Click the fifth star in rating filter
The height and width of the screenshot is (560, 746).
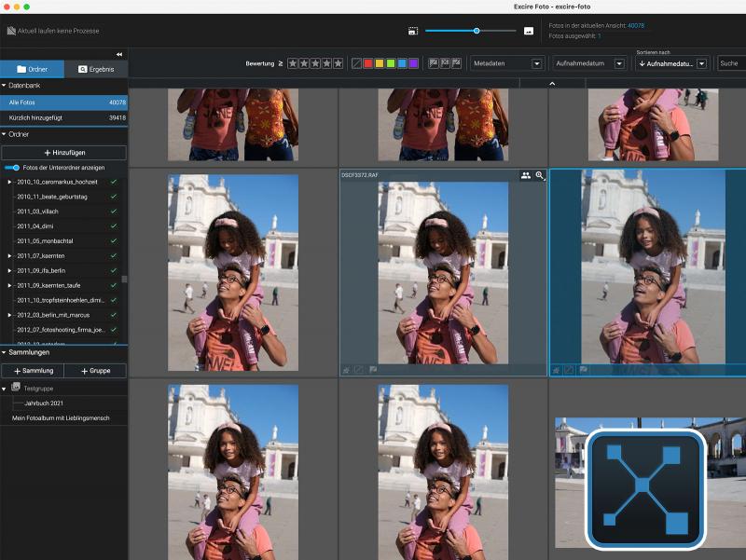[338, 63]
